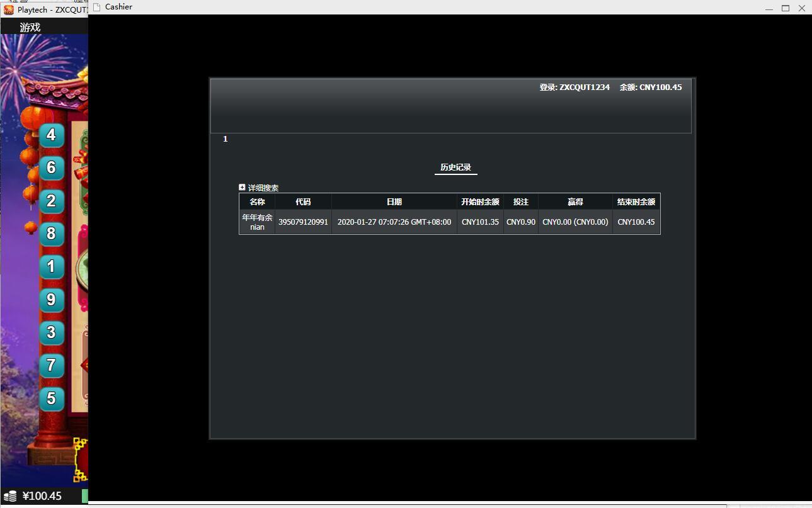Click the 投注 column header
Image resolution: width=812 pixels, height=508 pixels.
(x=521, y=202)
